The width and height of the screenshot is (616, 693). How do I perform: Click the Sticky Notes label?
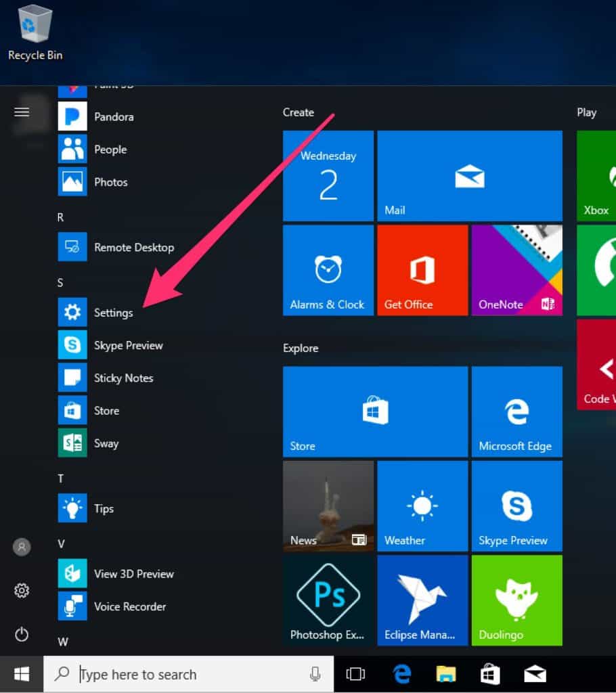123,378
